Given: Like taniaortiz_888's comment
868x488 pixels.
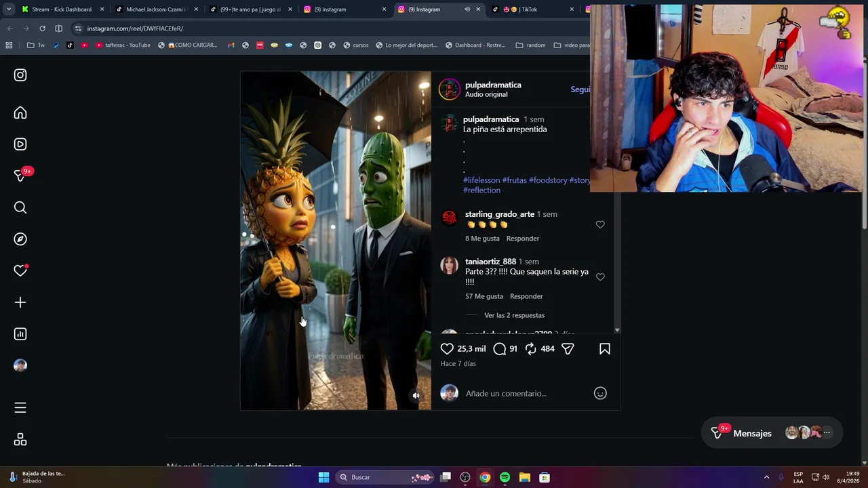Looking at the screenshot, I should coord(600,277).
